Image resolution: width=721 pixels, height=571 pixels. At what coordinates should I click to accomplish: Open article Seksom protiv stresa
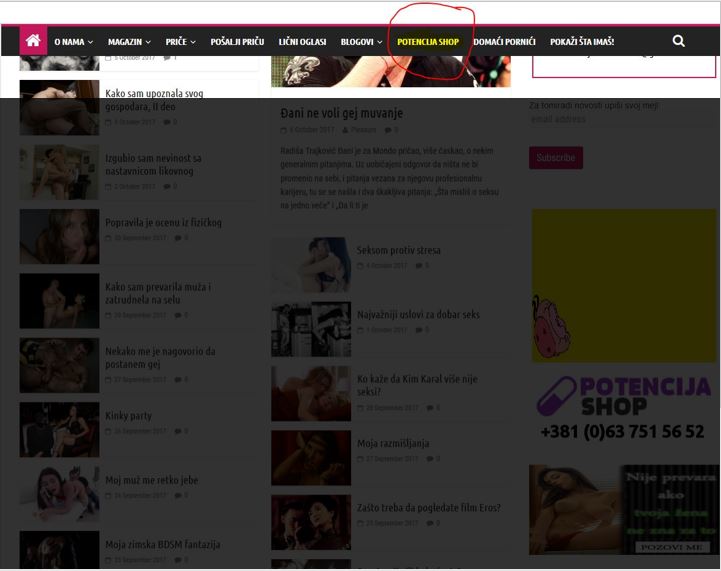tap(399, 250)
